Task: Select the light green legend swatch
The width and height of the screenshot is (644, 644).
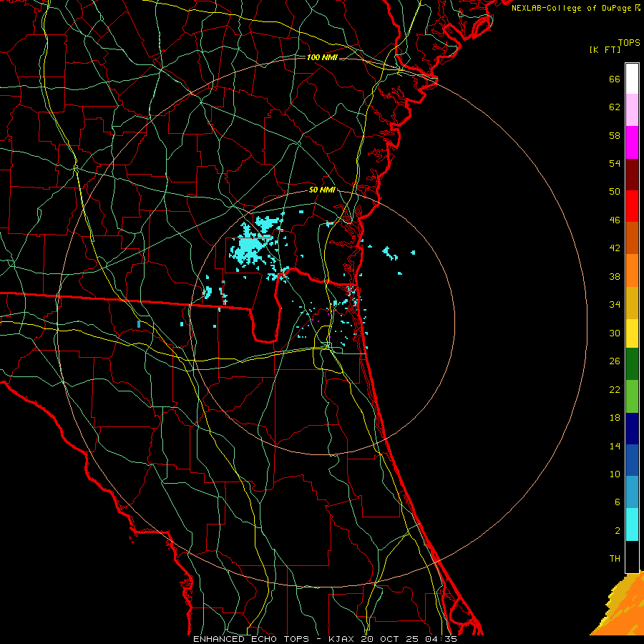Action: click(x=632, y=396)
